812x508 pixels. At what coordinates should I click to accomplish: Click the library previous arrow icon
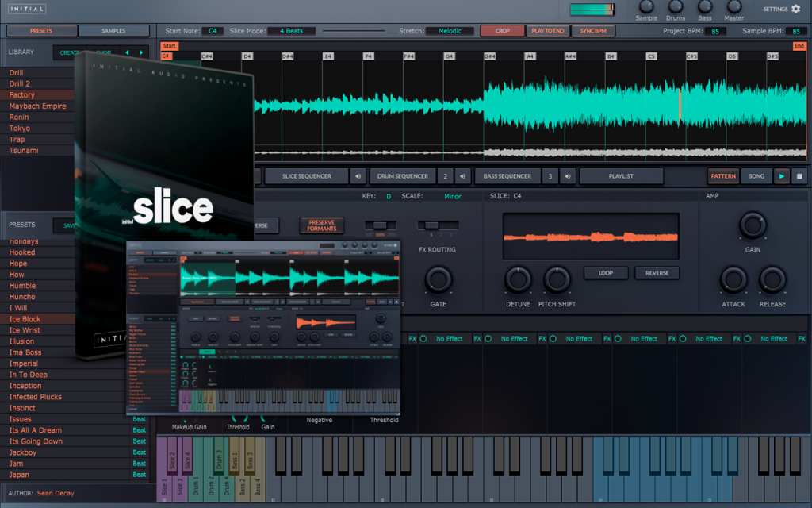[128, 52]
